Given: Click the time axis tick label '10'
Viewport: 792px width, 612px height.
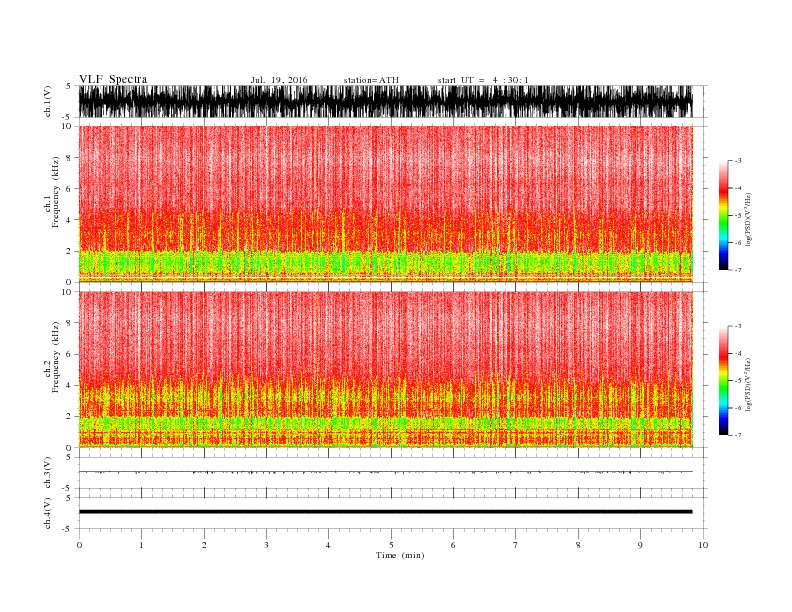Looking at the screenshot, I should pos(703,545).
